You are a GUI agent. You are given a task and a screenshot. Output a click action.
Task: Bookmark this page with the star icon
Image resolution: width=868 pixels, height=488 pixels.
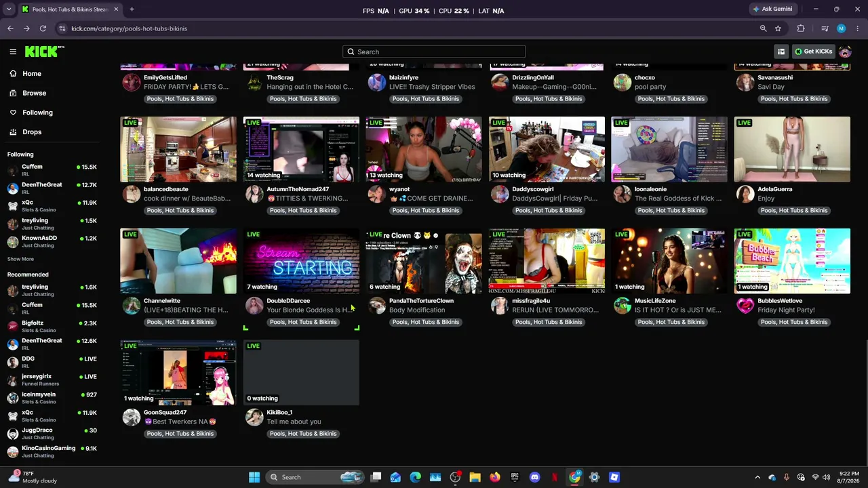click(x=778, y=28)
